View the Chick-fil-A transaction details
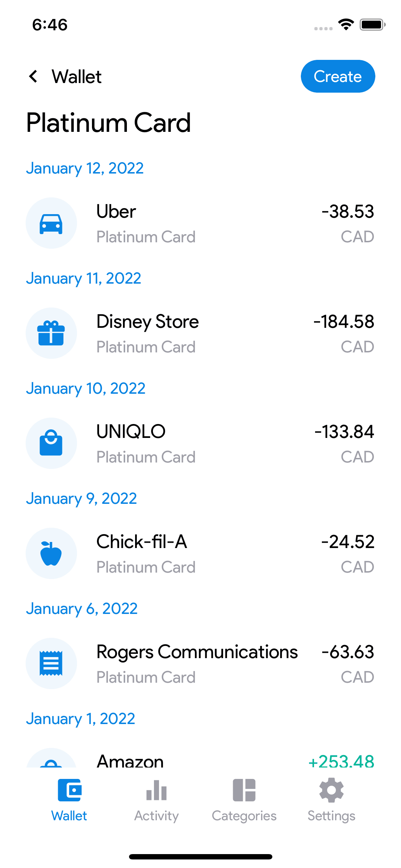This screenshot has width=401, height=868. point(142,542)
